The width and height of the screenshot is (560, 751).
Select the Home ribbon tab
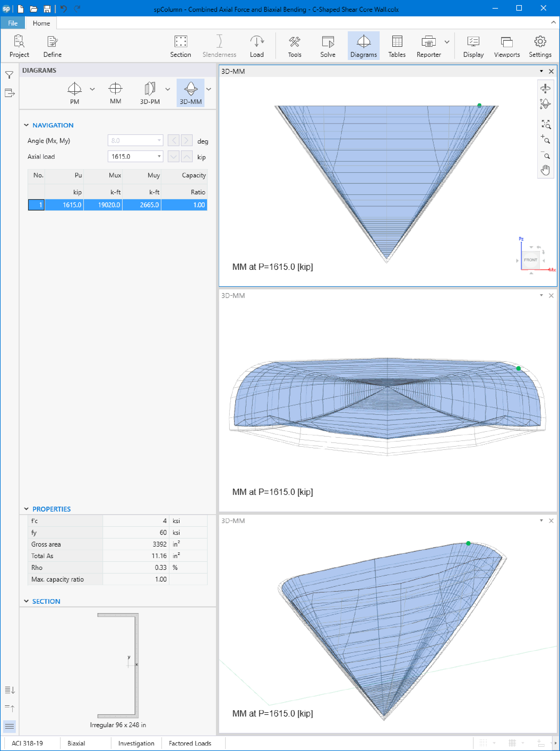41,23
